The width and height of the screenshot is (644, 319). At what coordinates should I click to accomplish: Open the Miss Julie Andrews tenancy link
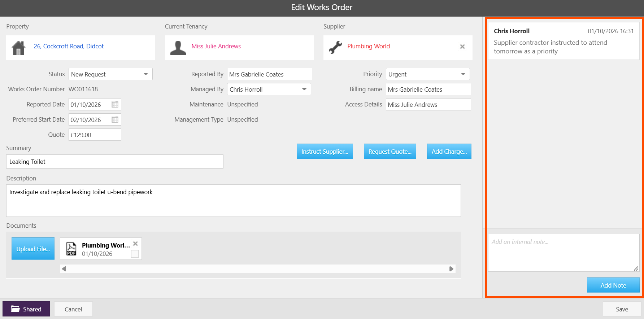pyautogui.click(x=216, y=46)
